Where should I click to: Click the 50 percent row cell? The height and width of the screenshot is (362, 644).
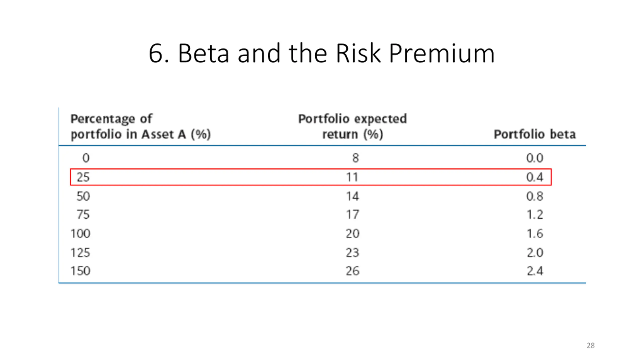click(x=83, y=196)
